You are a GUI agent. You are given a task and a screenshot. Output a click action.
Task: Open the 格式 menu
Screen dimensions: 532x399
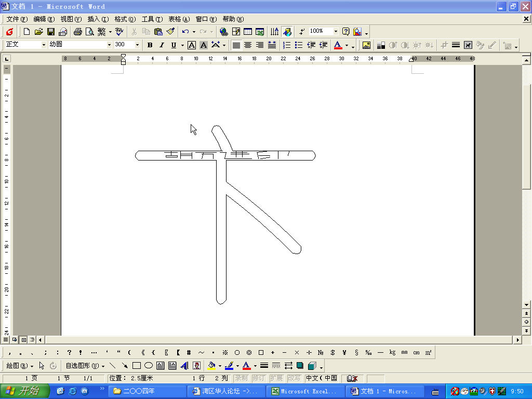click(125, 19)
